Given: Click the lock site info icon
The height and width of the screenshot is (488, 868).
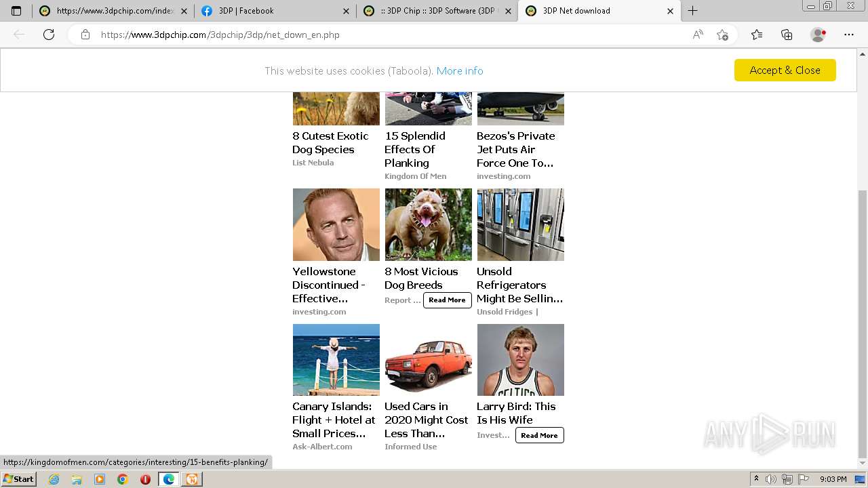Looking at the screenshot, I should tap(85, 35).
